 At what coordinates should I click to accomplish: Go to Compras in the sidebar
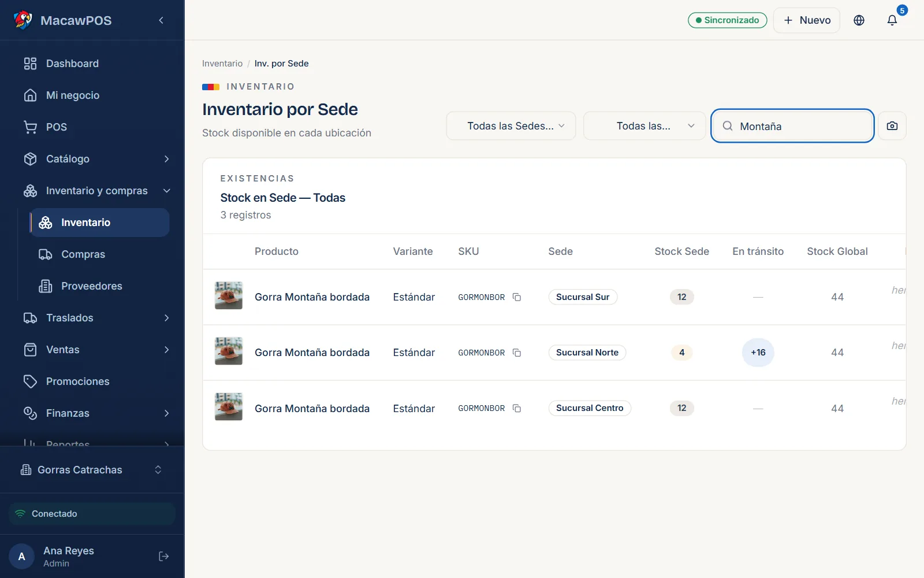pyautogui.click(x=100, y=254)
